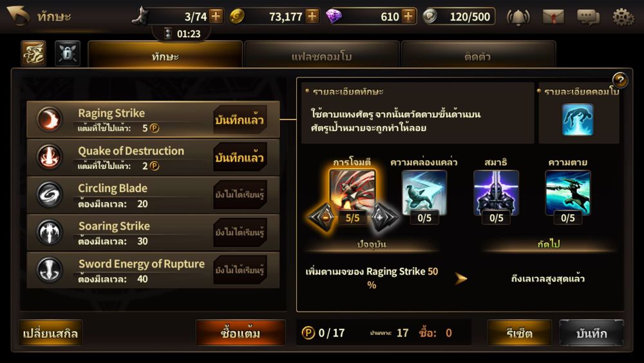Open the chat speech bubble icon
This screenshot has width=644, height=363.
(x=588, y=17)
